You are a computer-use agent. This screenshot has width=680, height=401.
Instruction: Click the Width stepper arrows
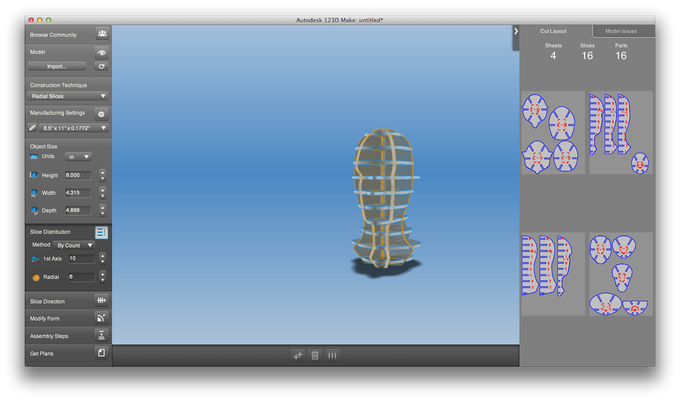pyautogui.click(x=102, y=192)
